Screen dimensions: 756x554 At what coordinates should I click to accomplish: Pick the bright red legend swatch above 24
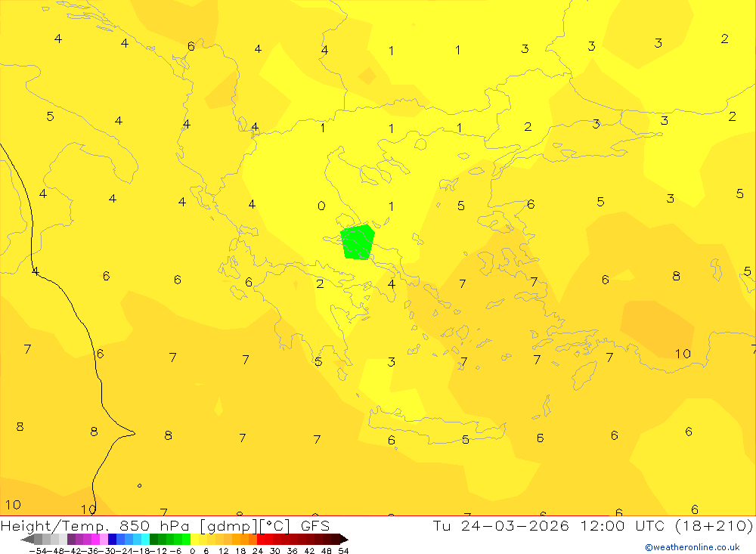[261, 540]
